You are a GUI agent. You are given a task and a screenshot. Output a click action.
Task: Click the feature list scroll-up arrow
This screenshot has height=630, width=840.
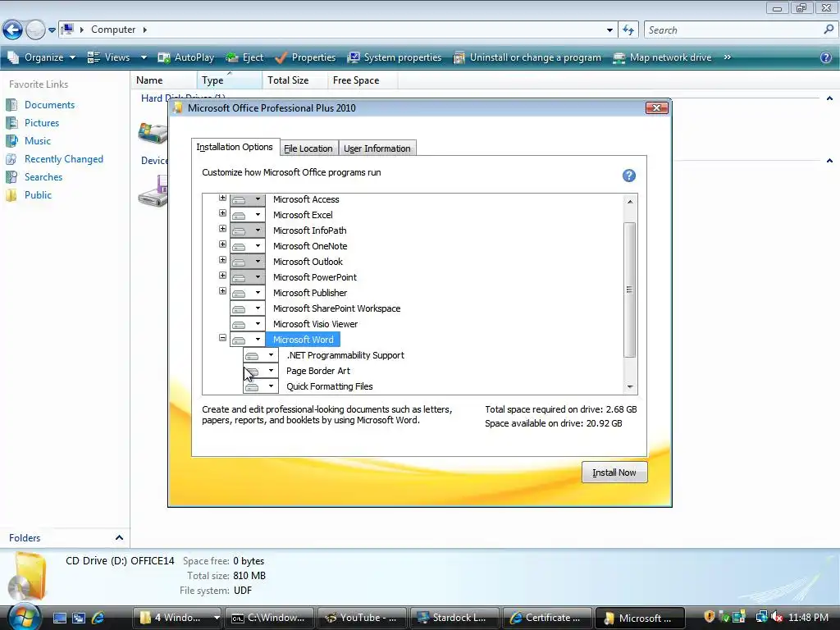[x=630, y=202]
